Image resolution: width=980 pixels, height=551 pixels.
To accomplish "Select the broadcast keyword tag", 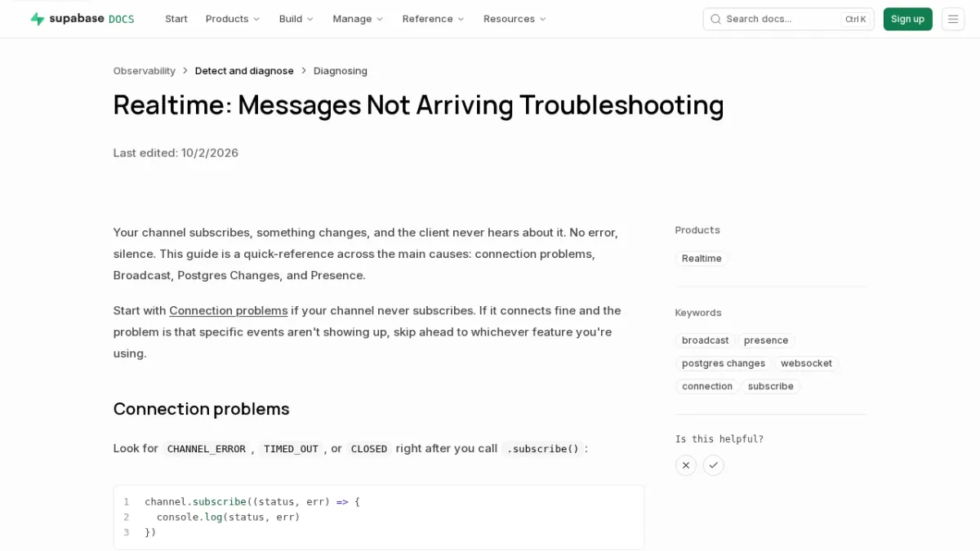I will (x=706, y=340).
